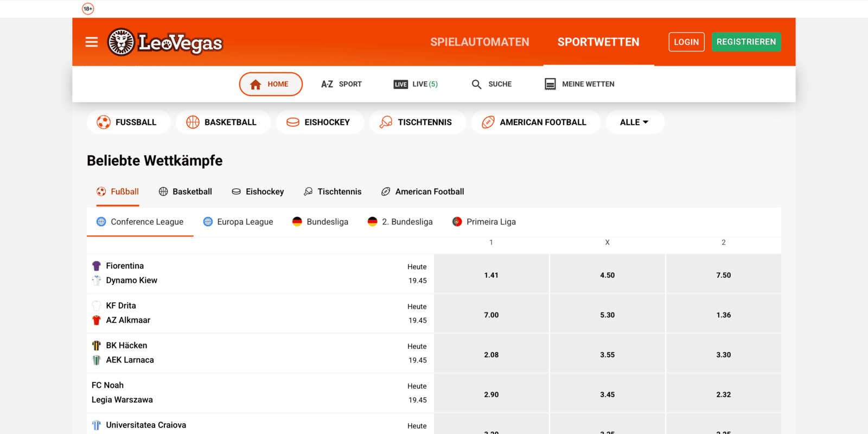Image resolution: width=868 pixels, height=434 pixels.
Task: Select the 2. Bundesliga league tab
Action: (x=400, y=222)
